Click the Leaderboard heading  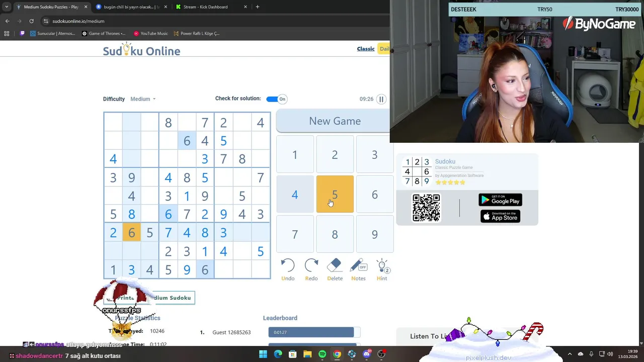tap(280, 318)
